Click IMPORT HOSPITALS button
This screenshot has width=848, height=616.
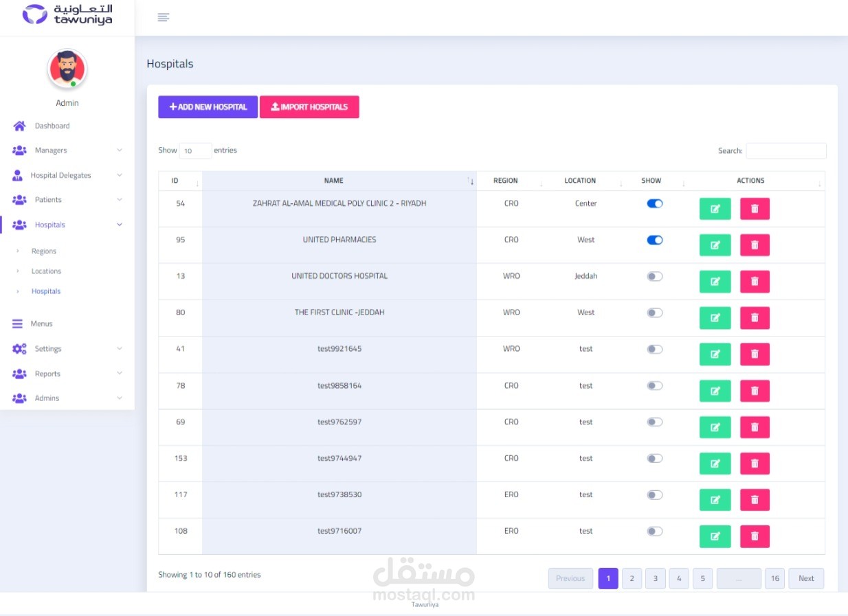[x=309, y=107]
